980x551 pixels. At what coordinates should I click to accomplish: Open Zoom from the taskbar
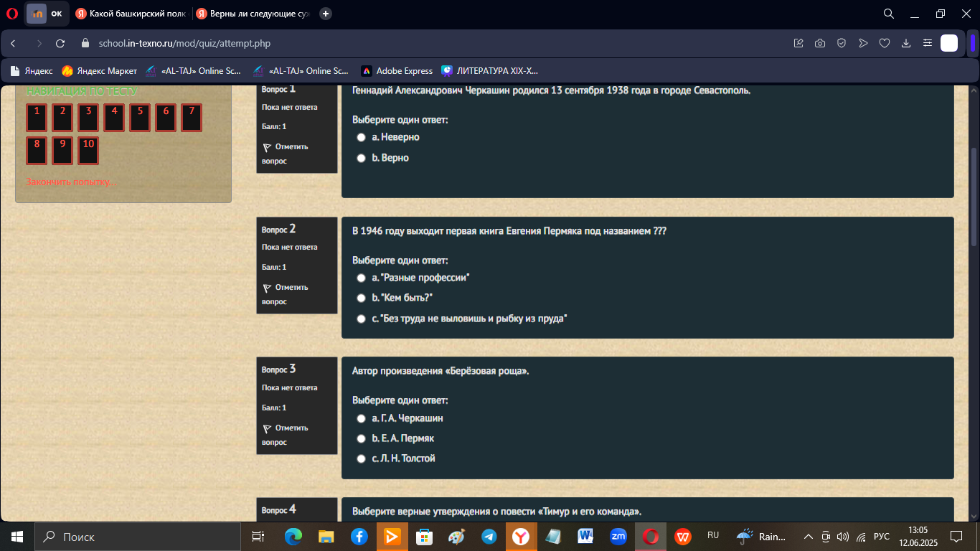tap(618, 537)
